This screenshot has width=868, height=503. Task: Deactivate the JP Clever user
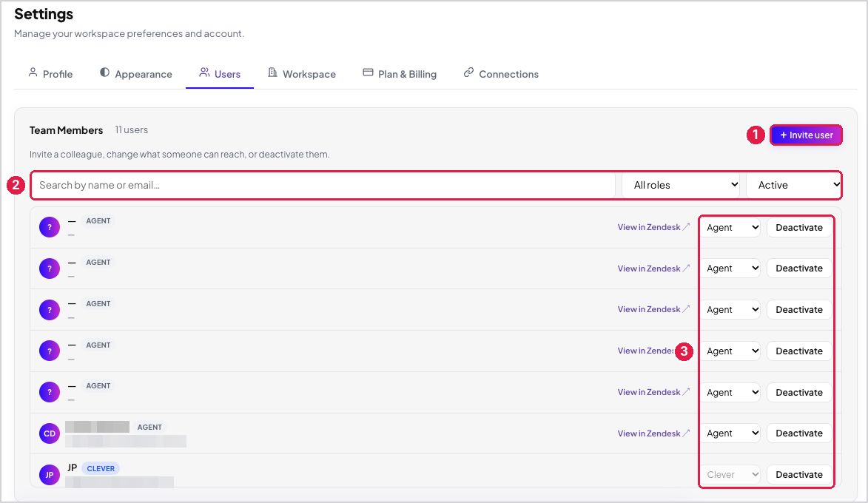pyautogui.click(x=798, y=474)
